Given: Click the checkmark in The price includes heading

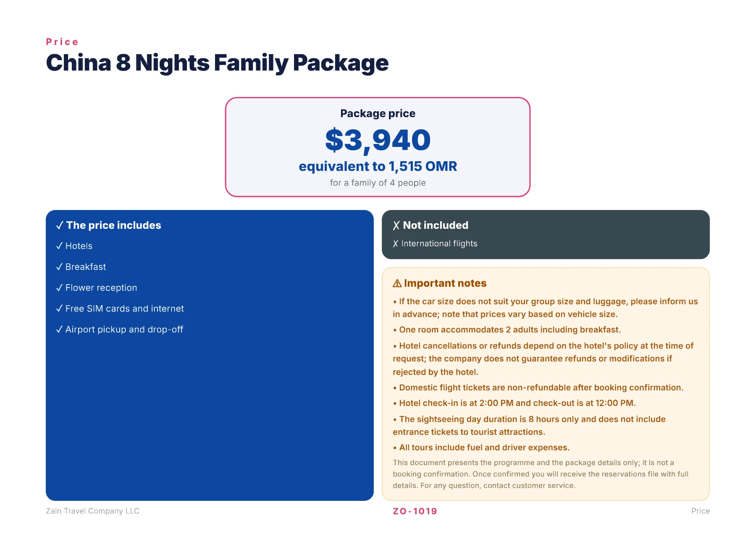Looking at the screenshot, I should click(x=60, y=225).
